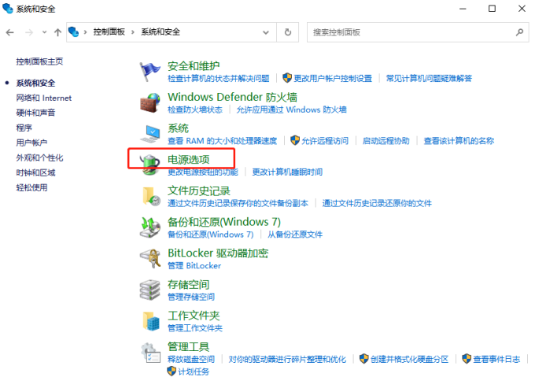535x392 pixels.
Task: Click 更改计算机睡眠时间 link
Action: tap(287, 172)
